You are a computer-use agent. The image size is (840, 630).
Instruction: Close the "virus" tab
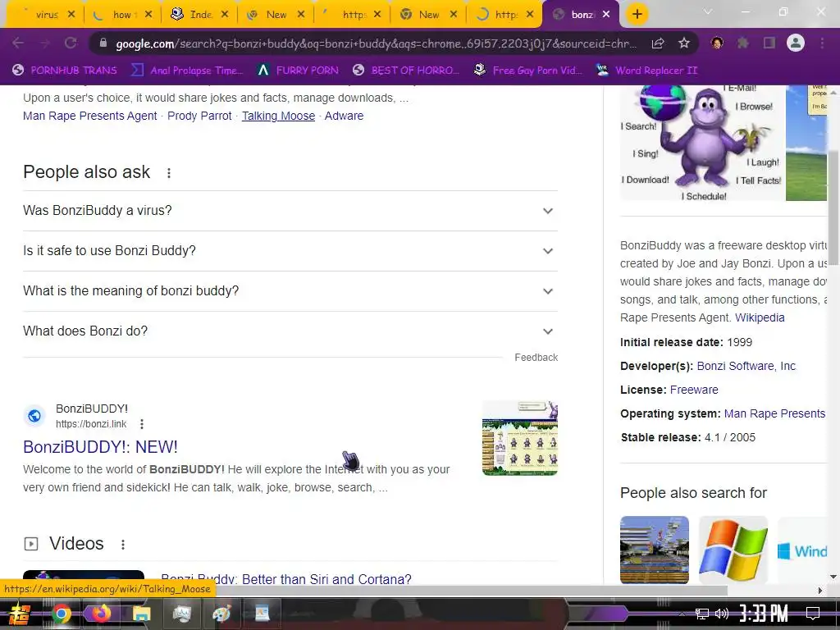click(x=71, y=15)
